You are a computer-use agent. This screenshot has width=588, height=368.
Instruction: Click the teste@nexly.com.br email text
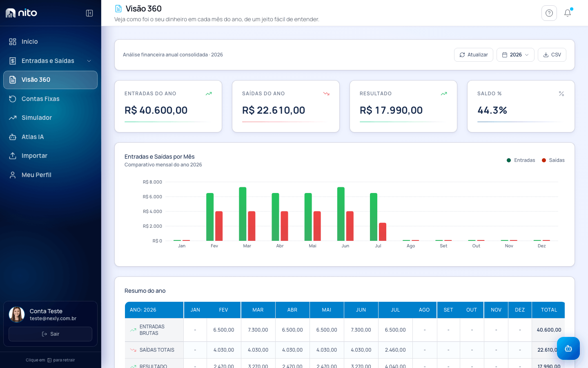[53, 319]
